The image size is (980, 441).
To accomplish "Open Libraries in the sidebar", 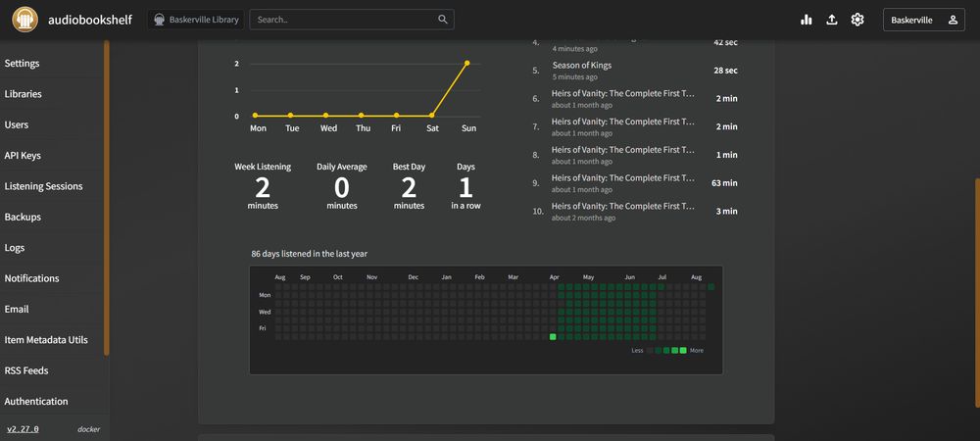I will click(52, 94).
